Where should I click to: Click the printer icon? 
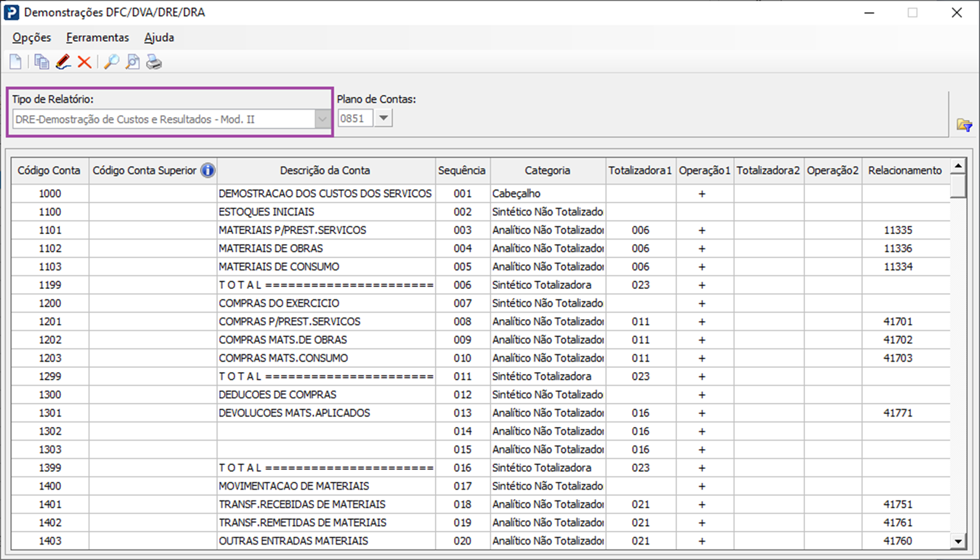154,62
